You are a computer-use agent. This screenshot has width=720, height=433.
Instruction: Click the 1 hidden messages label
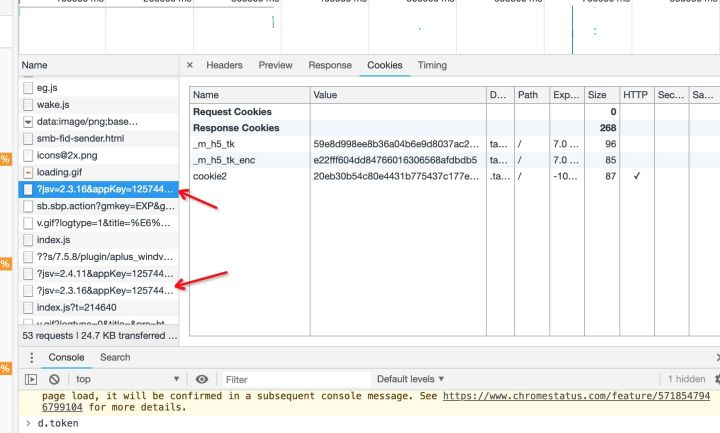686,379
